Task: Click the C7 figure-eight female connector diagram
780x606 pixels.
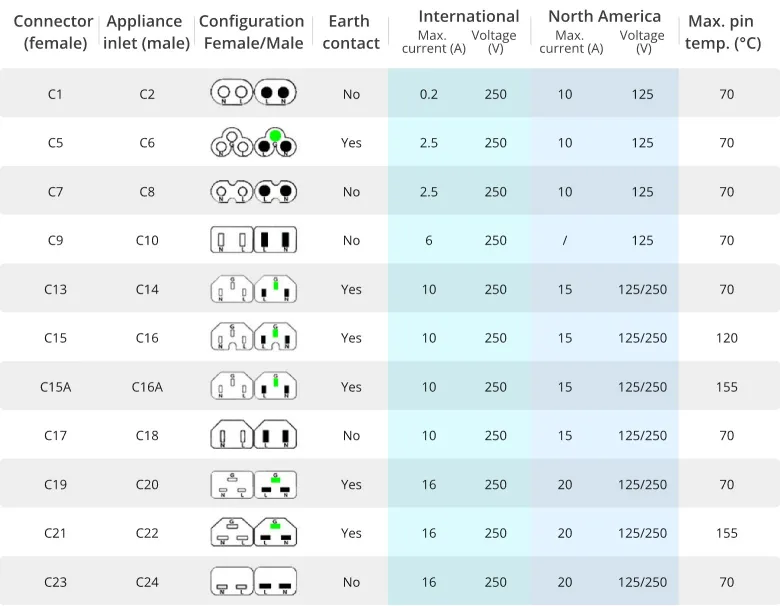Action: [x=231, y=192]
